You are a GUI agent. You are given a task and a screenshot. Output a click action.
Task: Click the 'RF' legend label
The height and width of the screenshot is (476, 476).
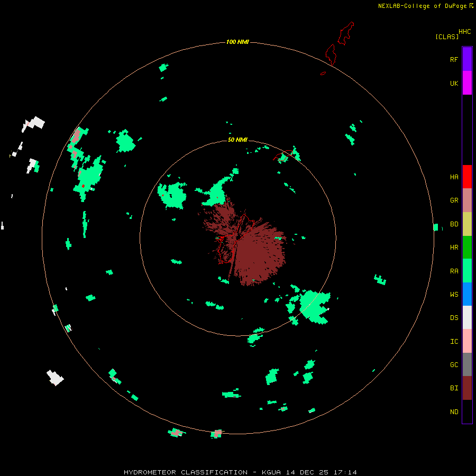point(454,59)
